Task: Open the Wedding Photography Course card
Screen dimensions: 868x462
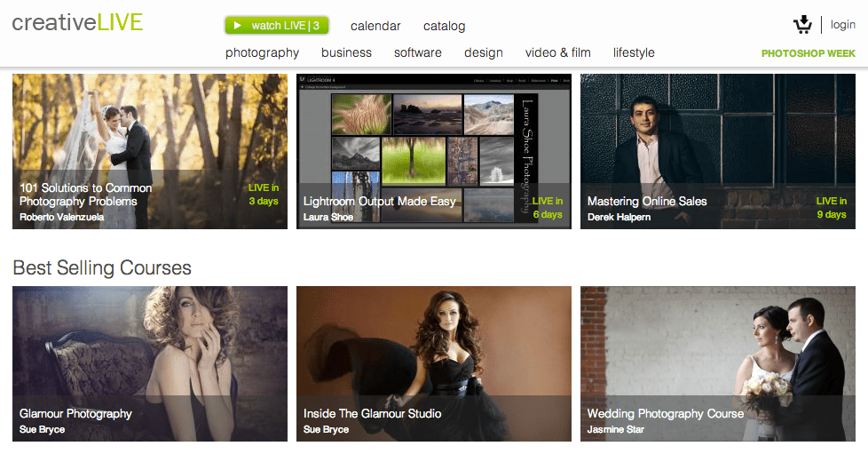Action: [x=718, y=363]
